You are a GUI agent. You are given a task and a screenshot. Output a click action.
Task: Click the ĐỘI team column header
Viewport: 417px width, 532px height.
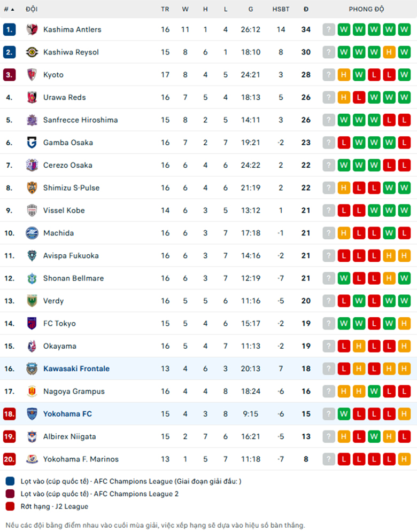pos(32,9)
